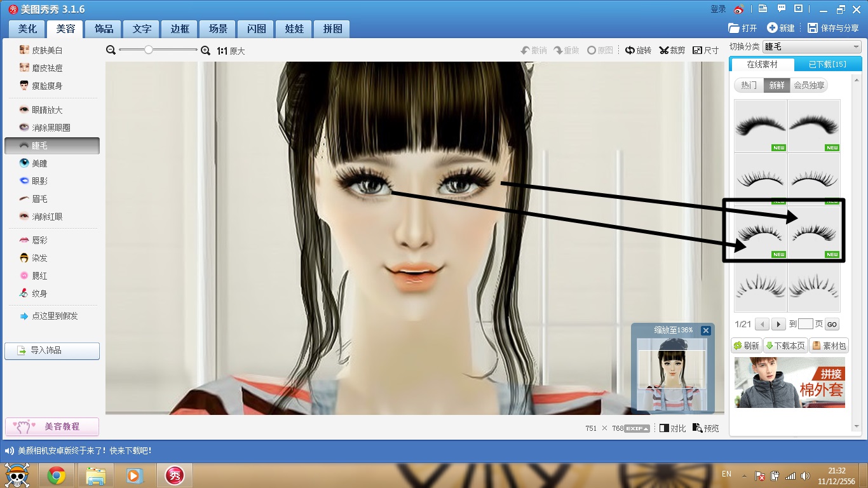
Task: Click 打开 to open a file
Action: click(743, 28)
